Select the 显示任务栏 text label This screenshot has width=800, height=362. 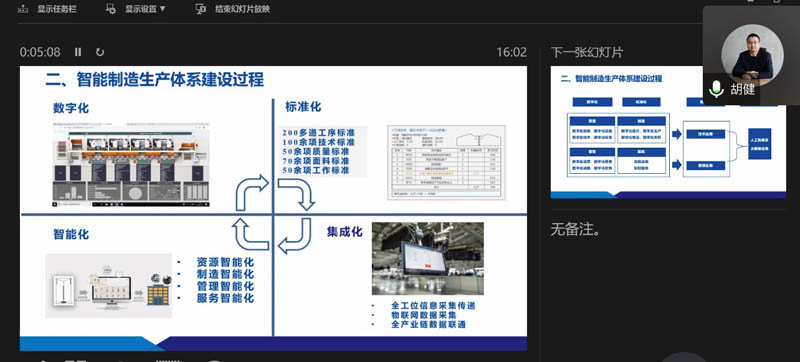[x=57, y=9]
